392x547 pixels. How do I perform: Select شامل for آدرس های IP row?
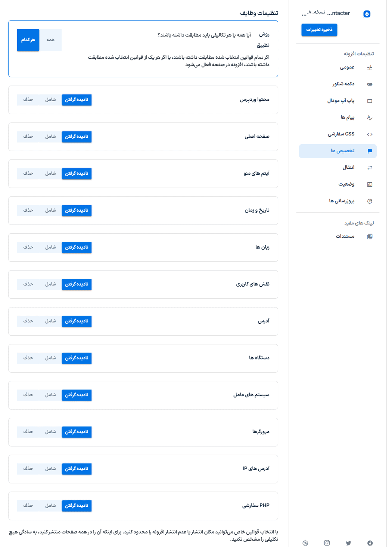point(50,469)
